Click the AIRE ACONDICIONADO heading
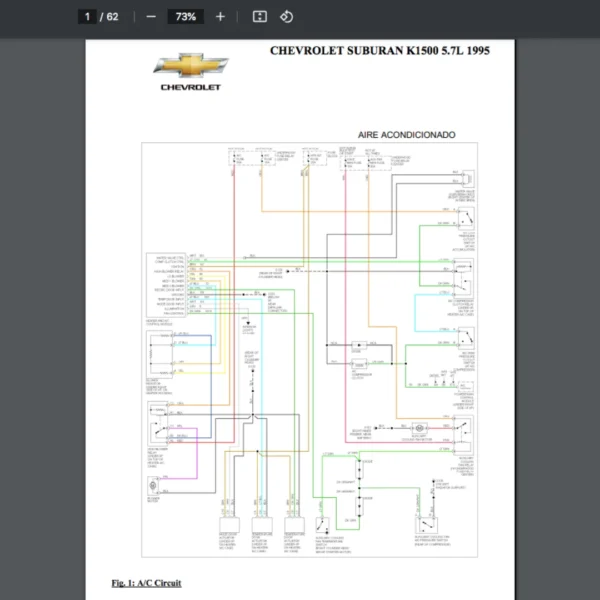 (x=406, y=134)
